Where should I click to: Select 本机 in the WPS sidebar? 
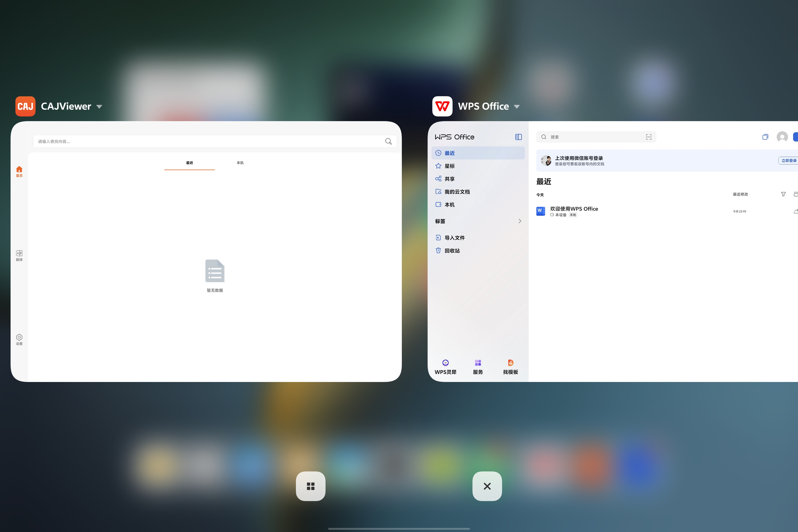click(478, 205)
